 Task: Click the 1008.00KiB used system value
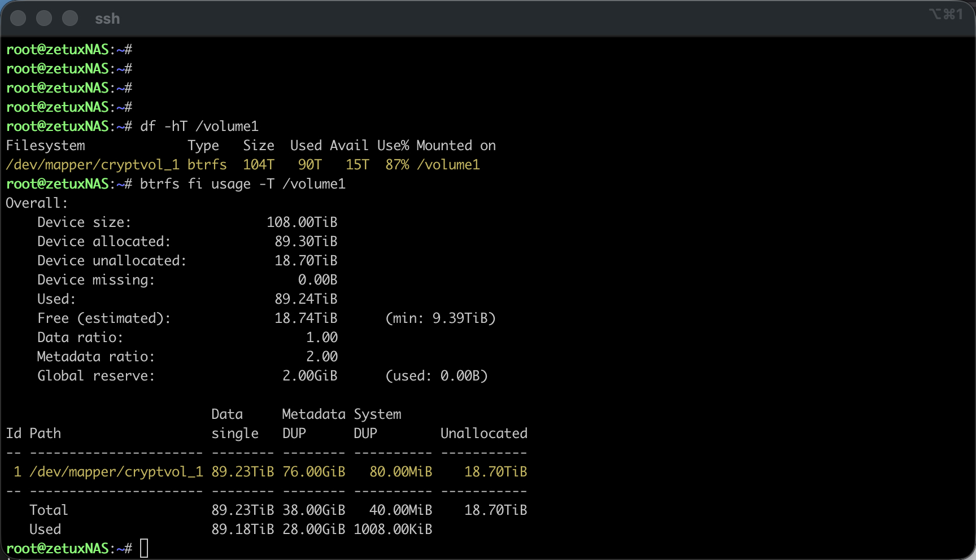[393, 530]
